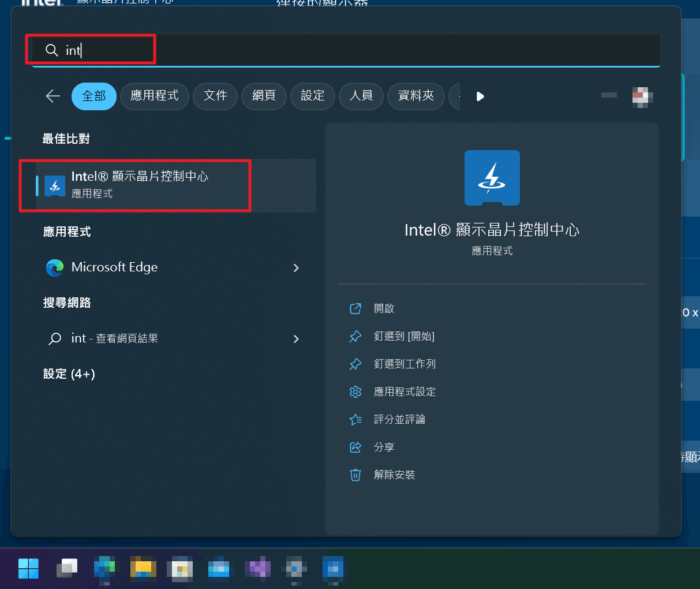Choose 解除安裝 to uninstall

click(x=394, y=475)
